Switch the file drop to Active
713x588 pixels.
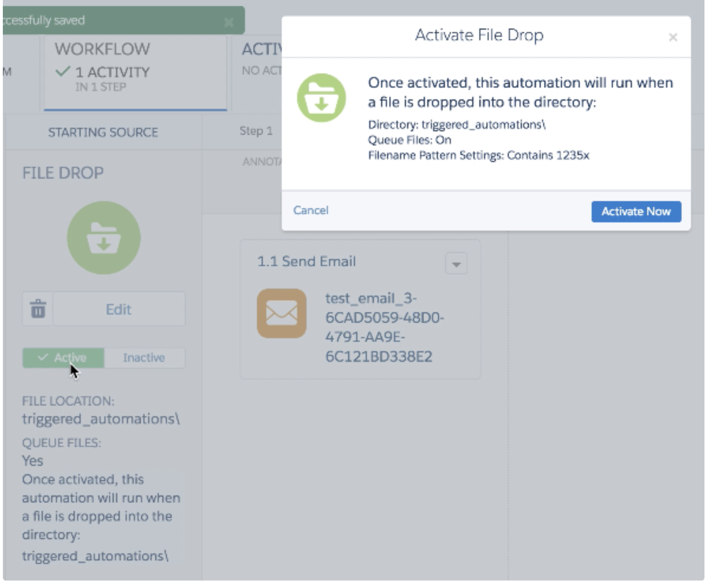tap(63, 358)
